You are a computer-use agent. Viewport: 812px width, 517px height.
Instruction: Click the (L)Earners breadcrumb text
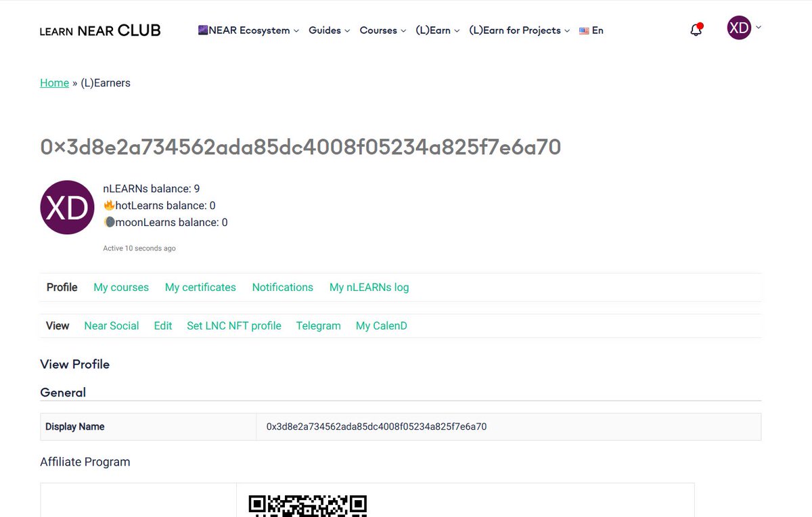(106, 83)
